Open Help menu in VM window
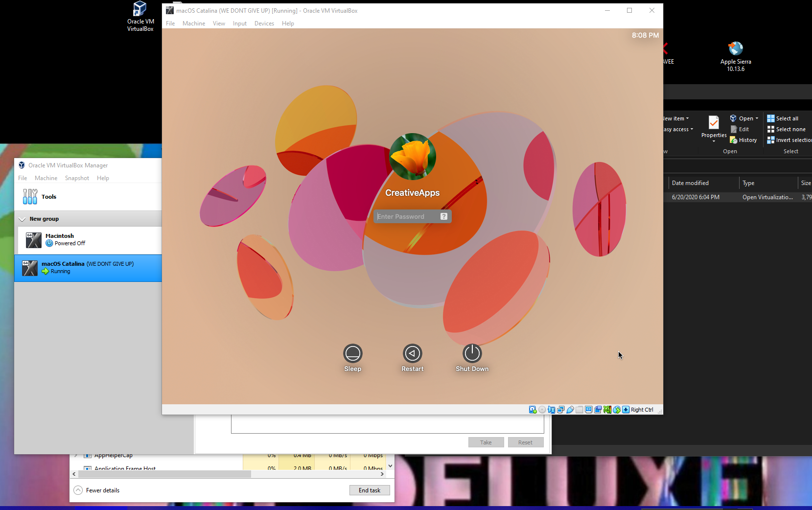The height and width of the screenshot is (510, 812). [288, 23]
